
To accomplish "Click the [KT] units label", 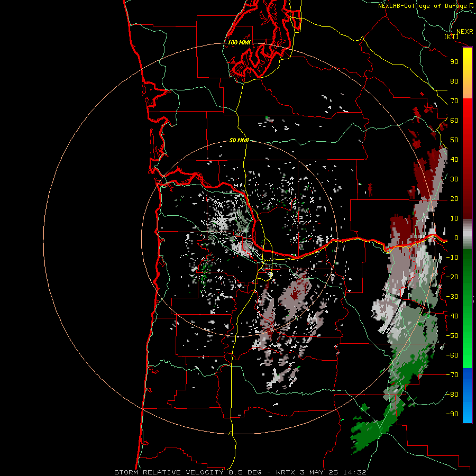I will pyautogui.click(x=452, y=36).
